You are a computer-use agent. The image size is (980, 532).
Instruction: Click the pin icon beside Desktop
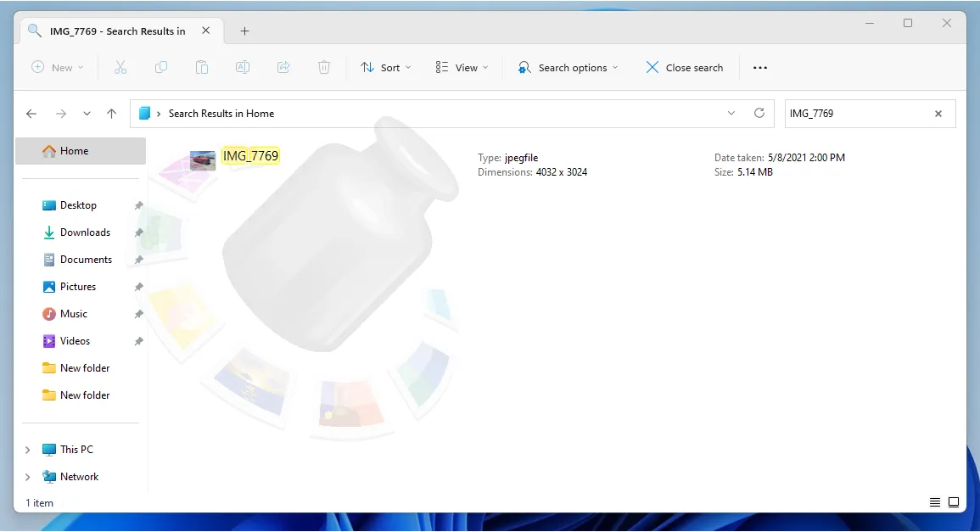pyautogui.click(x=139, y=205)
